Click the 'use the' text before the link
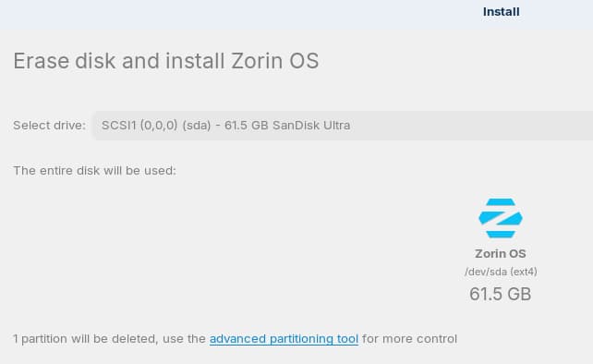The height and width of the screenshot is (364, 593). 184,339
